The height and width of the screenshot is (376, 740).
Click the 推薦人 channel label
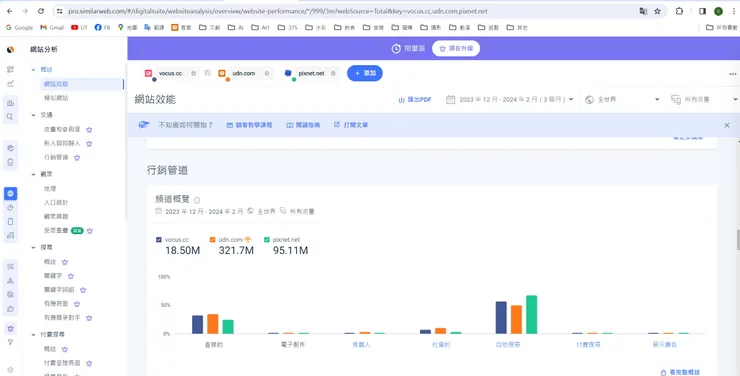[361, 345]
